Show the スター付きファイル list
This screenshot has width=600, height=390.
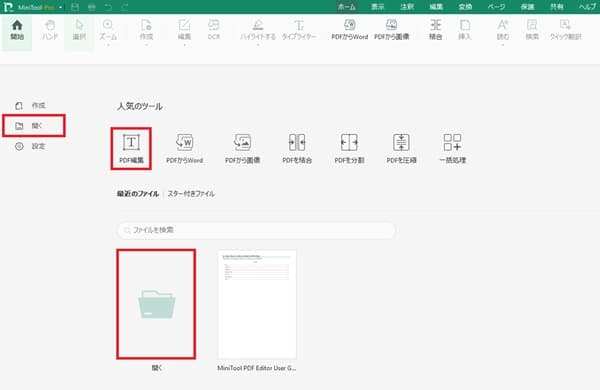(x=191, y=194)
